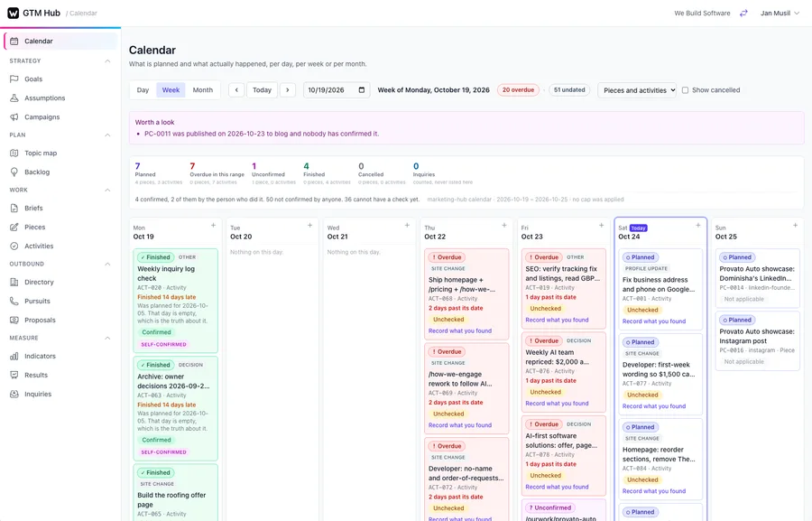Screen dimensions: 812x521
Task: Click Record what you found for ACT-019
Action: 557,320
